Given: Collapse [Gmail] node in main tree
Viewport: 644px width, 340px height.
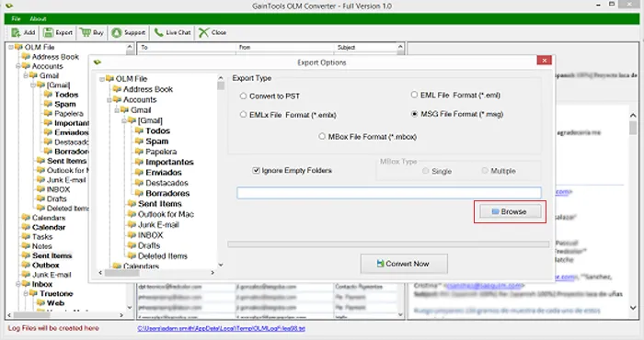Looking at the screenshot, I should [33, 85].
